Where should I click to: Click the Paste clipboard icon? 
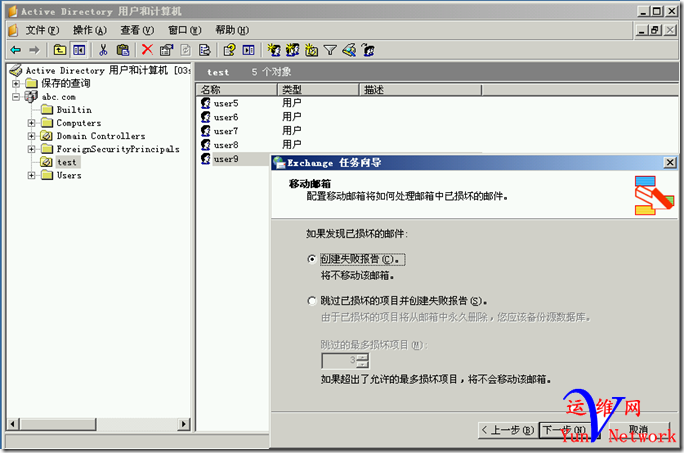pyautogui.click(x=123, y=50)
